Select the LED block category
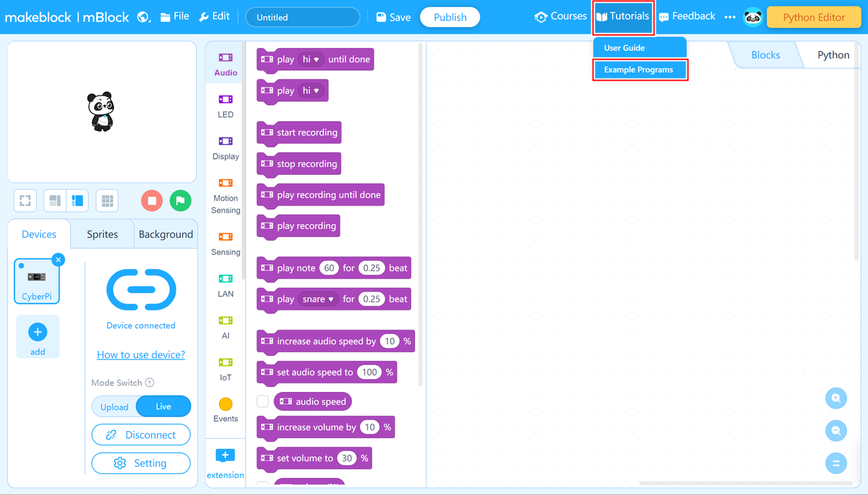Image resolution: width=868 pixels, height=495 pixels. click(x=226, y=106)
